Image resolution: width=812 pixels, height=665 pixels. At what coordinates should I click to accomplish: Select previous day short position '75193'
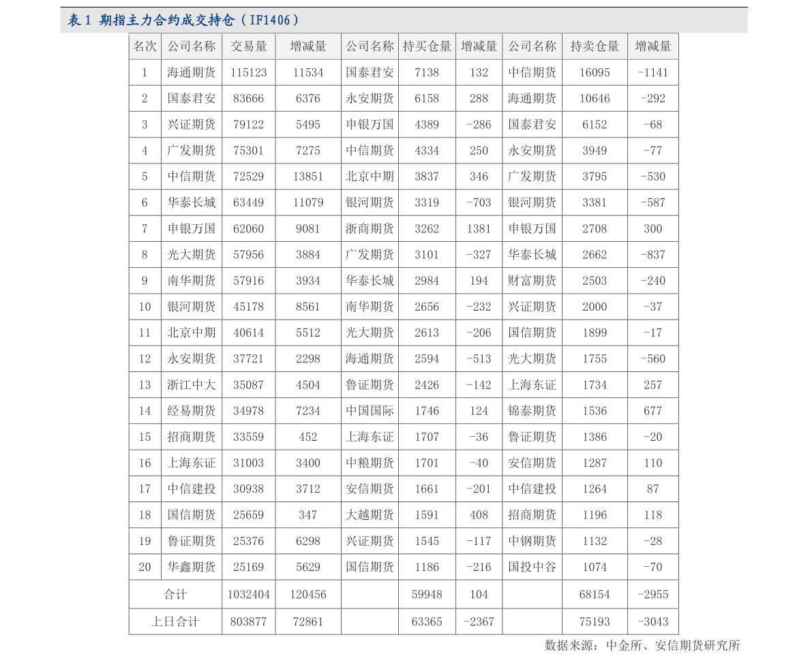[x=595, y=621]
